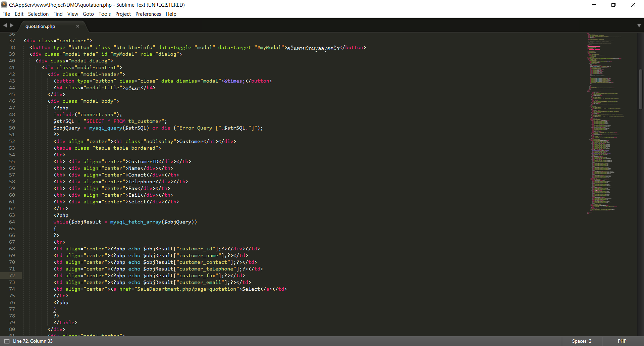Click the "customer_telephone" array key
Image resolution: width=644 pixels, height=346 pixels.
point(206,269)
